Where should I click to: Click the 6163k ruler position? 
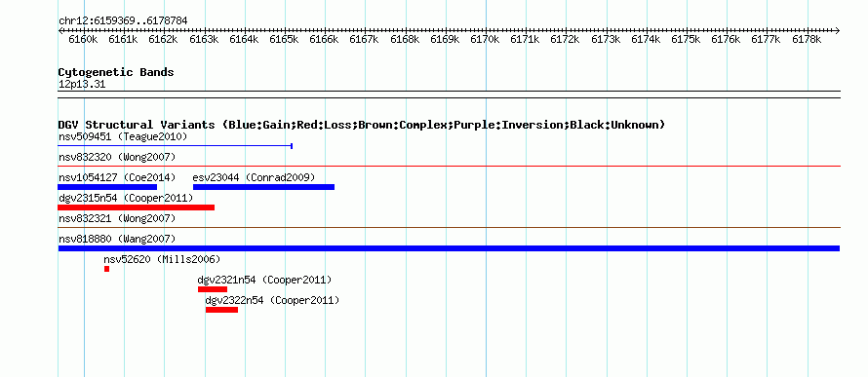204,39
